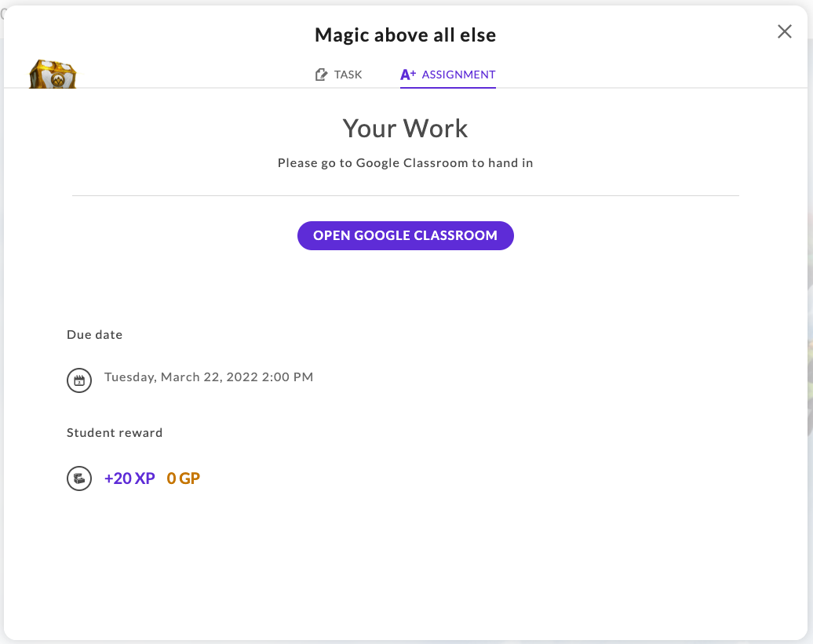The height and width of the screenshot is (644, 813).
Task: Click the calendar icon beside due date
Action: tap(79, 380)
